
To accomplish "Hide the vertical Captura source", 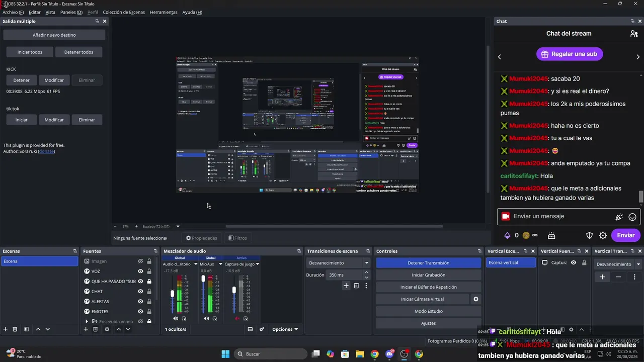I will click(x=573, y=262).
